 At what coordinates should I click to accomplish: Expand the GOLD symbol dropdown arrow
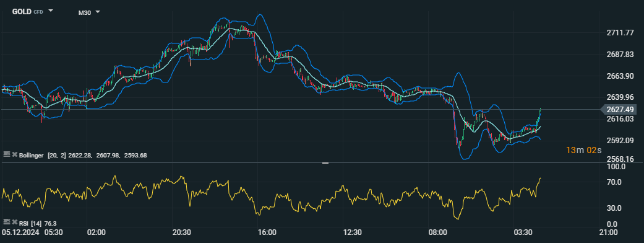pos(51,11)
